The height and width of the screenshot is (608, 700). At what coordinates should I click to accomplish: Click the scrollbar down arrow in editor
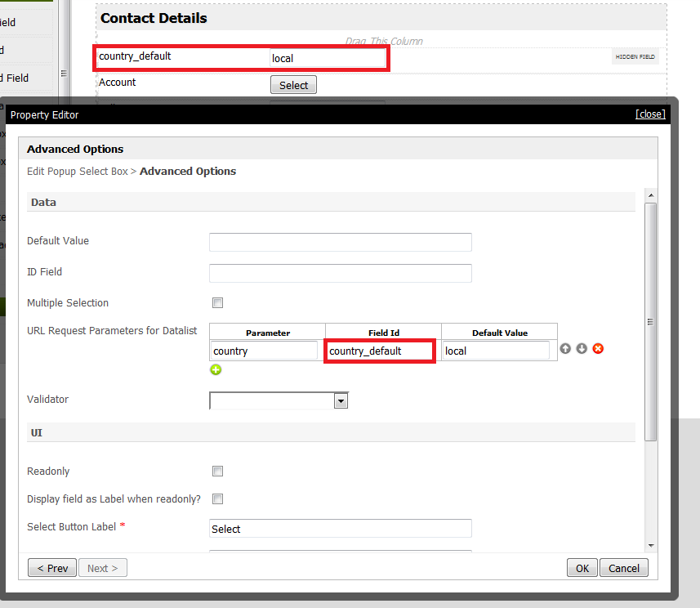coord(651,545)
